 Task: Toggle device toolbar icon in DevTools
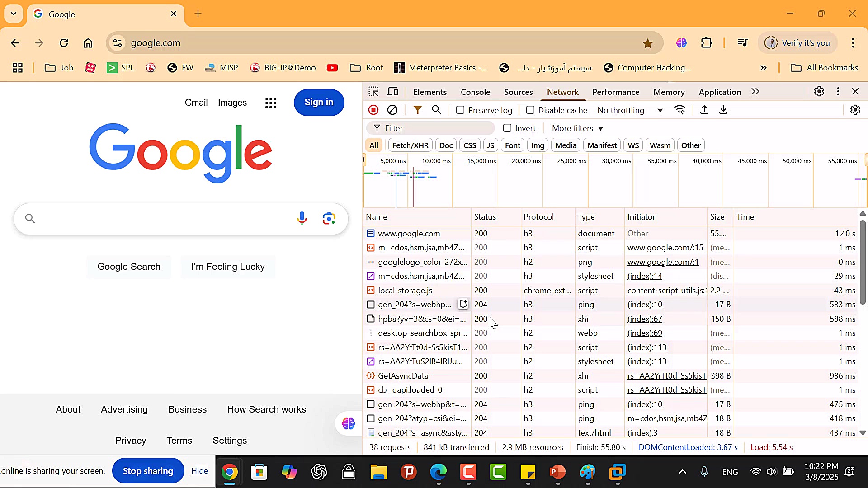point(393,92)
